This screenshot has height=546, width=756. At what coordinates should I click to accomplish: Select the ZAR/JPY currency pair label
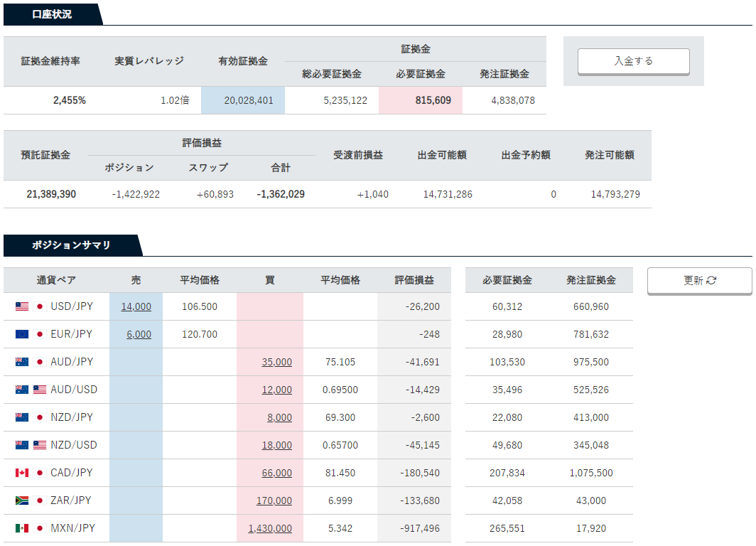pyautogui.click(x=71, y=500)
